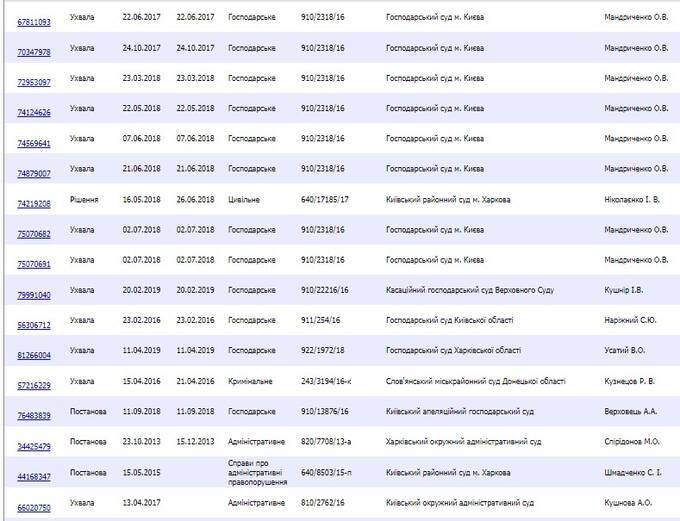This screenshot has width=680, height=521.
Task: View Постанова document 76483839
Action: pyautogui.click(x=34, y=416)
